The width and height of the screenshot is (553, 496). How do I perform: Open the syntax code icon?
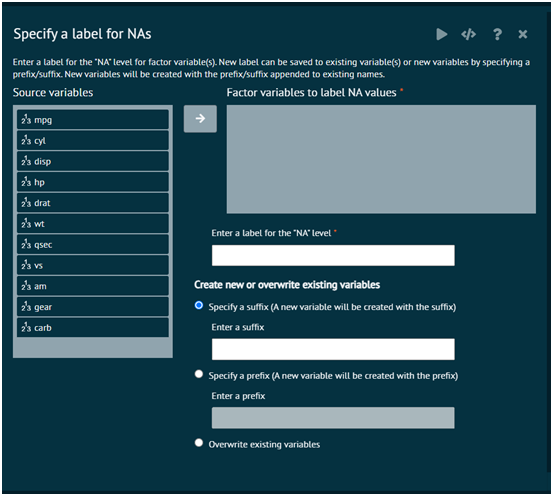(x=468, y=34)
